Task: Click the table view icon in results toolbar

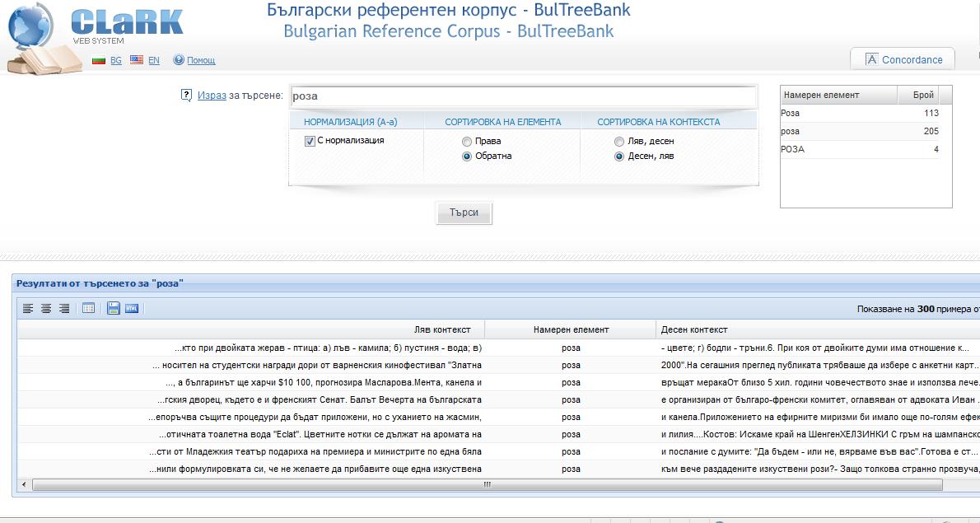Action: click(x=89, y=309)
